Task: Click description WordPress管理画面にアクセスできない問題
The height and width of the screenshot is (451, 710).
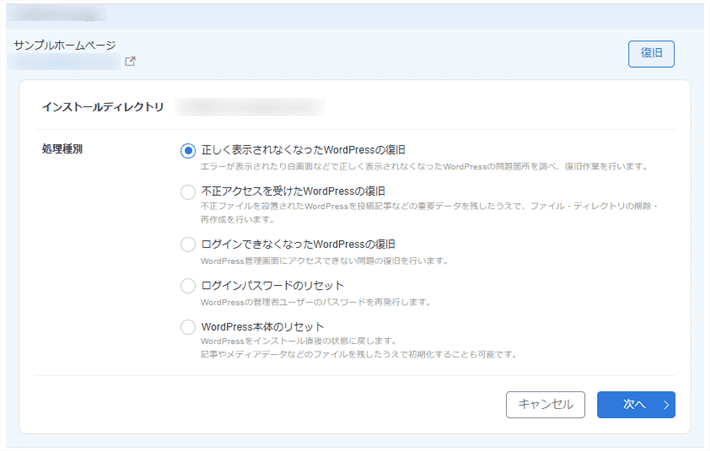Action: coord(324,261)
